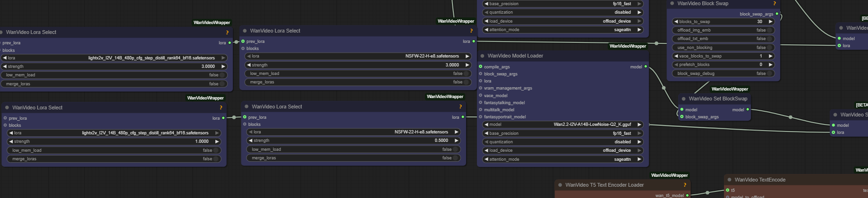Click model input port on WanVideo Set BlockSwap
868x198 pixels.
coord(681,109)
